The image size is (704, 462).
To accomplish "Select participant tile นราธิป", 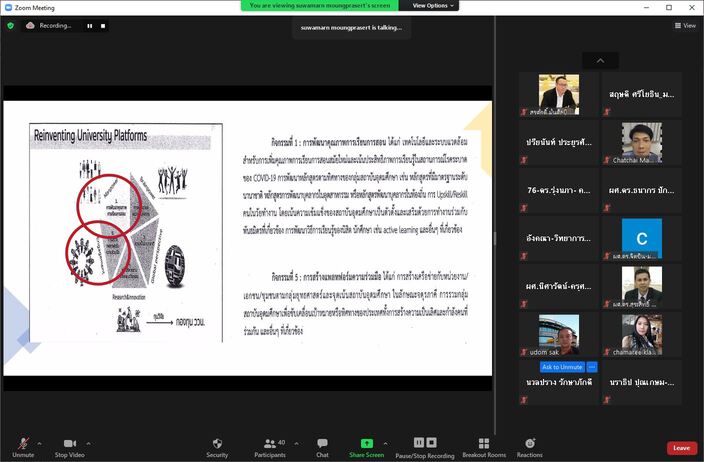I will pos(642,383).
